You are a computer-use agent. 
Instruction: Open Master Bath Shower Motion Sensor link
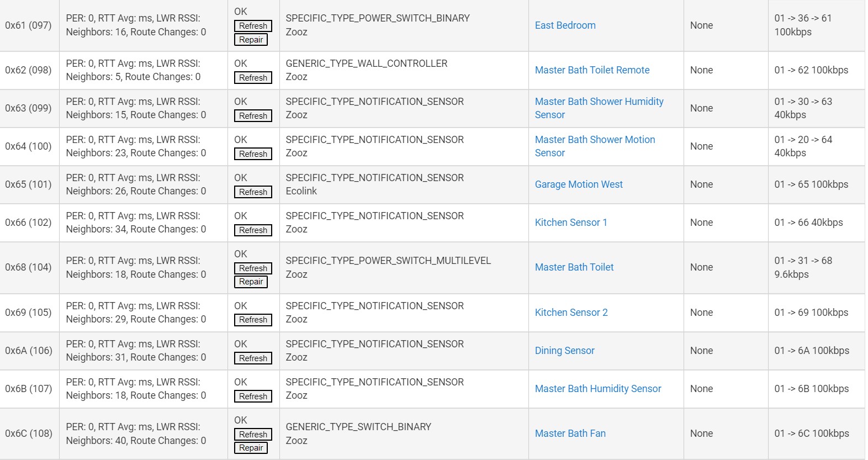click(595, 146)
